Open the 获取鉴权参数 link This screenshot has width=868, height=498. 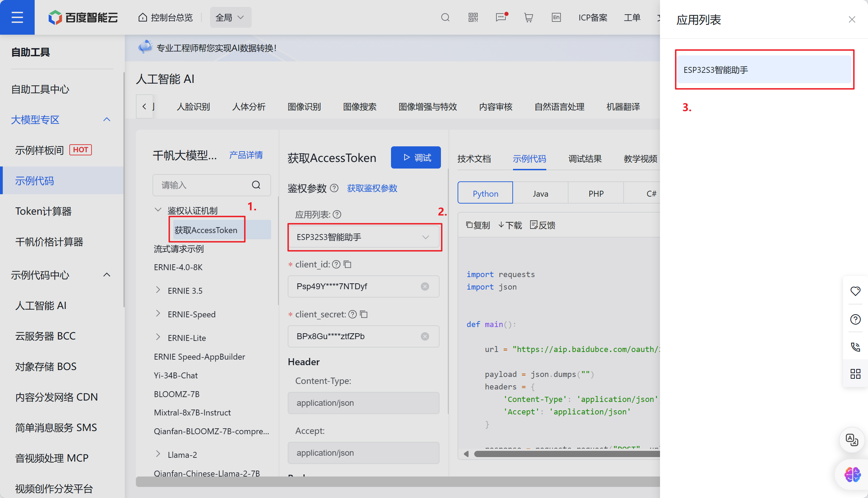pos(372,188)
